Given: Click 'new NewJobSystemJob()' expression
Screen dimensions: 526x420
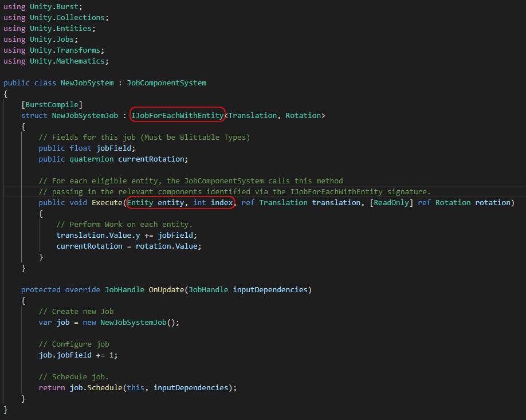Looking at the screenshot, I should [x=129, y=323].
